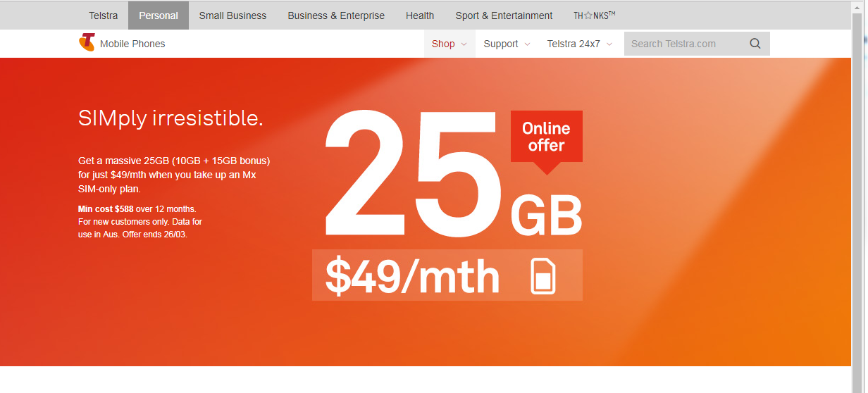868x393 pixels.
Task: Open Sport & Entertainment tab
Action: [504, 15]
